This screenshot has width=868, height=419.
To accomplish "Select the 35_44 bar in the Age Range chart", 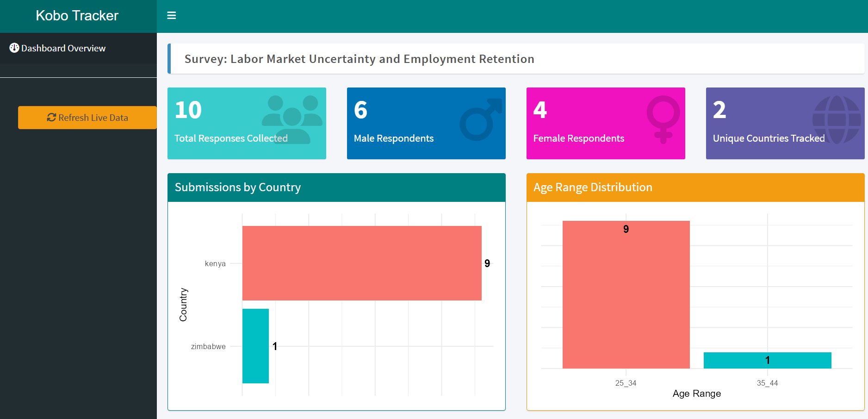I will tap(767, 360).
